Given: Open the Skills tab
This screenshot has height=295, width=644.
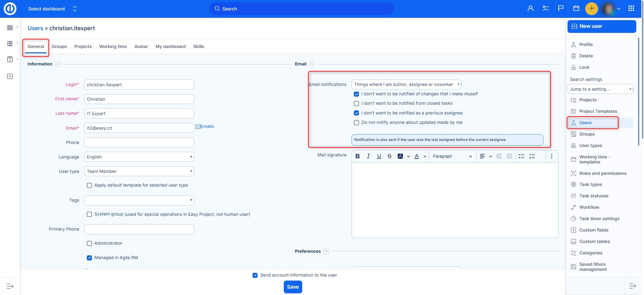Looking at the screenshot, I should tap(199, 47).
